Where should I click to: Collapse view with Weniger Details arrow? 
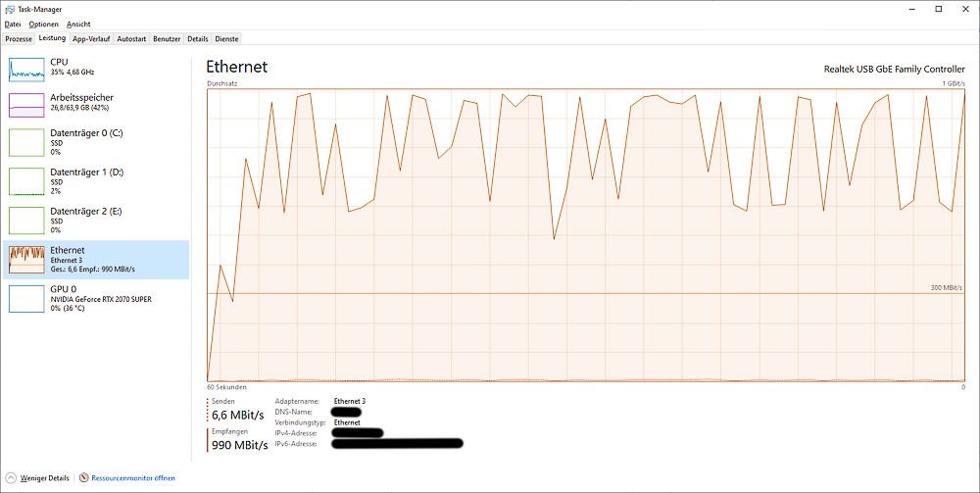[12, 478]
